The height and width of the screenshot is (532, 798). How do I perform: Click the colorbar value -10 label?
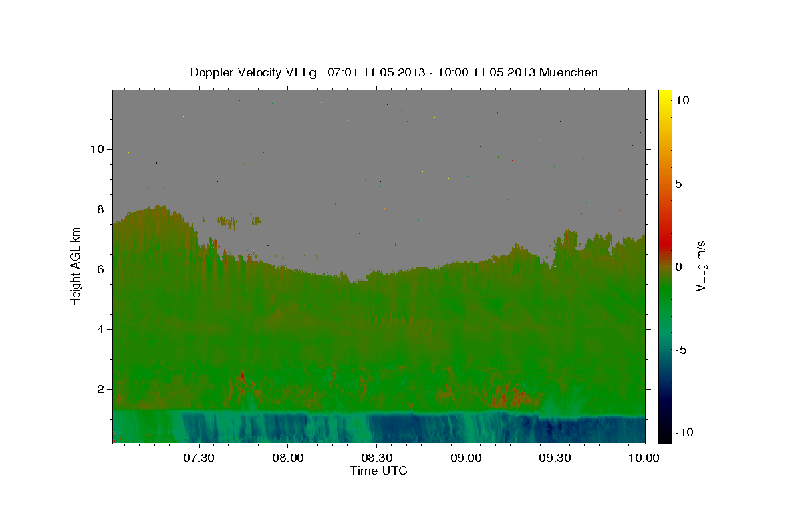pyautogui.click(x=684, y=433)
